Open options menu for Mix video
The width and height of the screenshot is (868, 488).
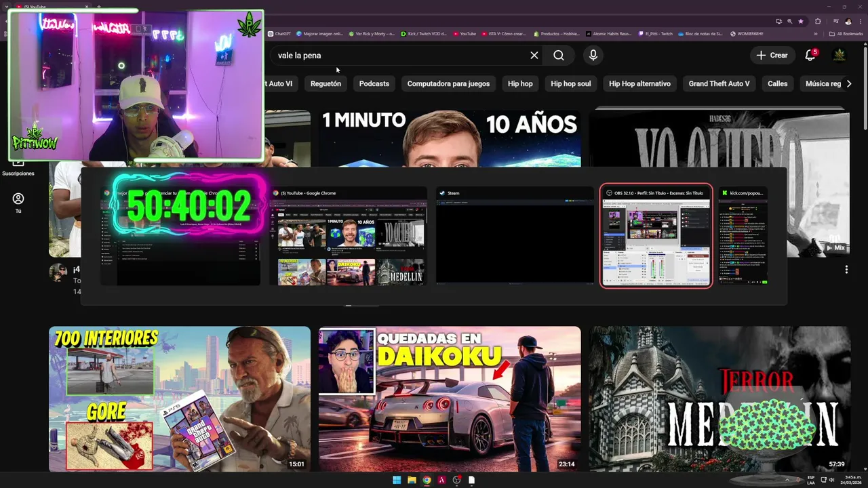tap(846, 270)
